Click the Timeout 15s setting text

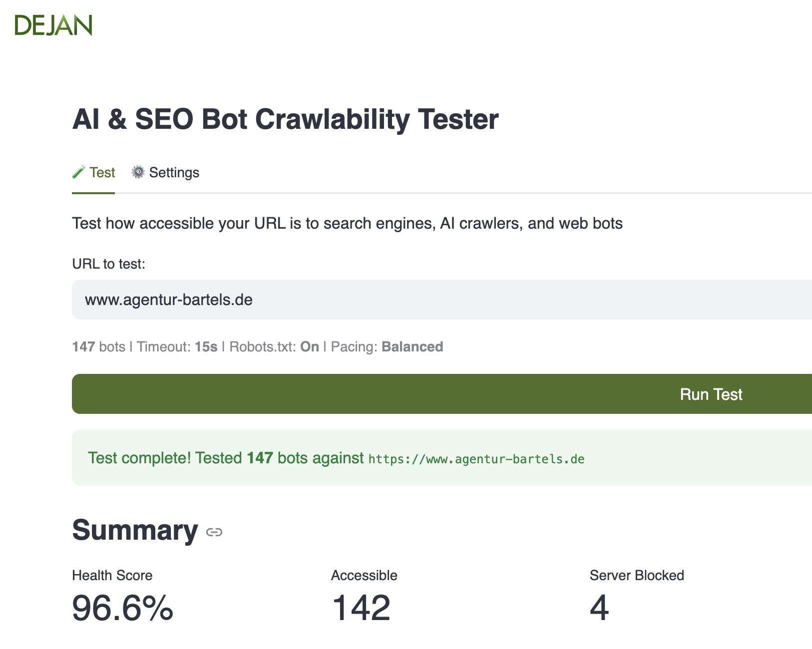click(177, 346)
